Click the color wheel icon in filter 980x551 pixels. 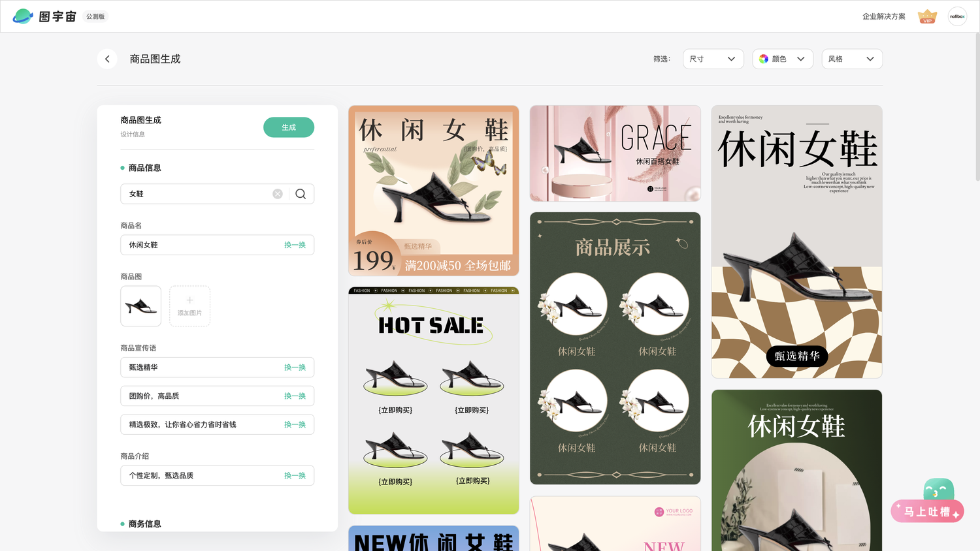point(764,59)
